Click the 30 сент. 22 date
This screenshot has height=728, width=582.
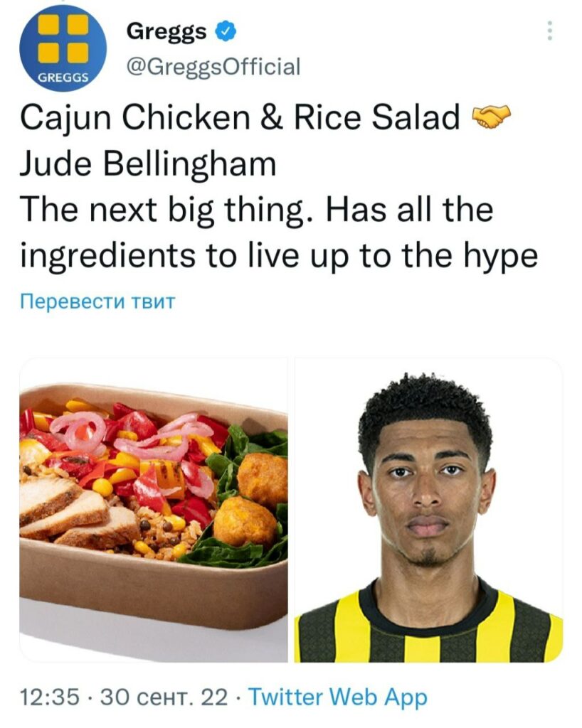pyautogui.click(x=164, y=697)
